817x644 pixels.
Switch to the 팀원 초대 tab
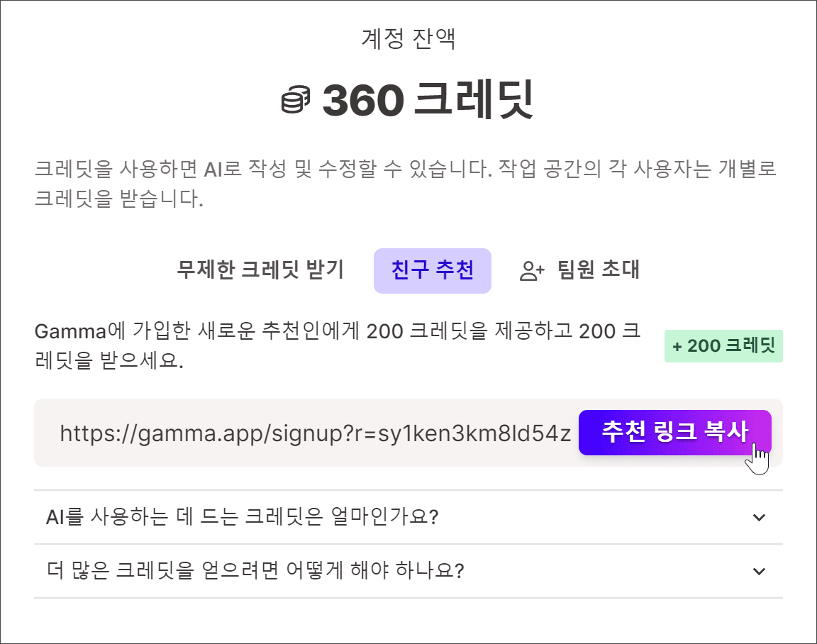(x=579, y=270)
